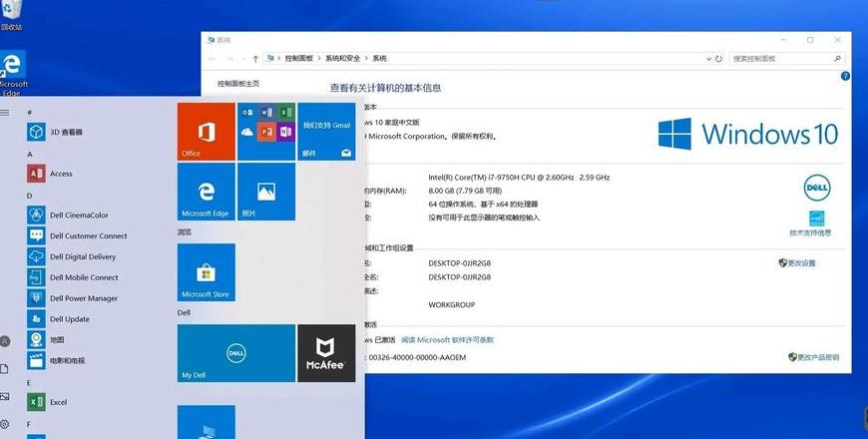Launch the McAfee tile
Image resolution: width=868 pixels, height=439 pixels.
coord(326,353)
